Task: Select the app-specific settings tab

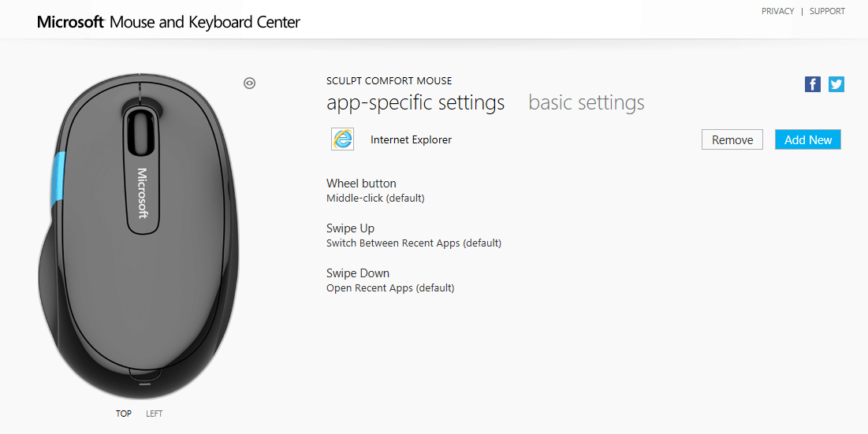Action: [415, 103]
